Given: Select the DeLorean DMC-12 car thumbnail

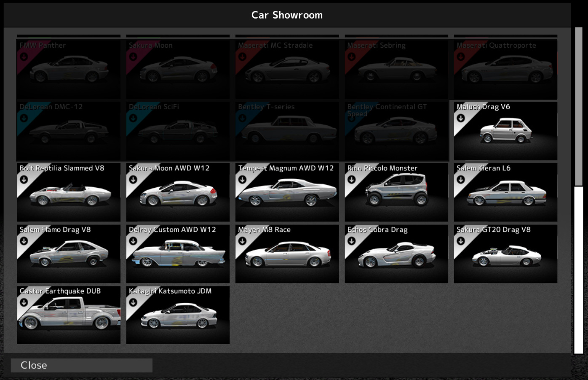Looking at the screenshot, I should 68,131.
